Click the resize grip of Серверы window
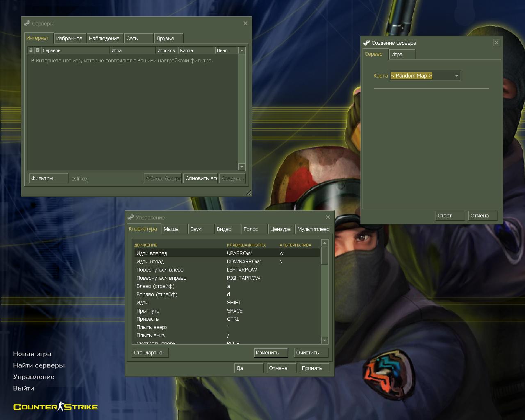This screenshot has height=420, width=525. click(x=248, y=193)
